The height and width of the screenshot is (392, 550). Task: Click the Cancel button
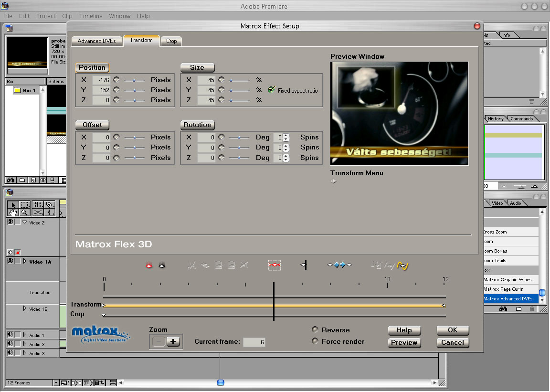453,342
